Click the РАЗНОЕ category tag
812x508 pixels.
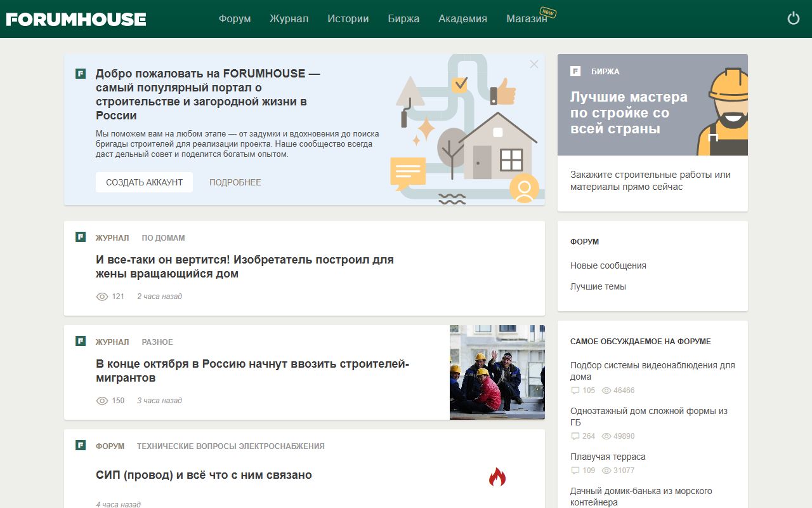157,342
